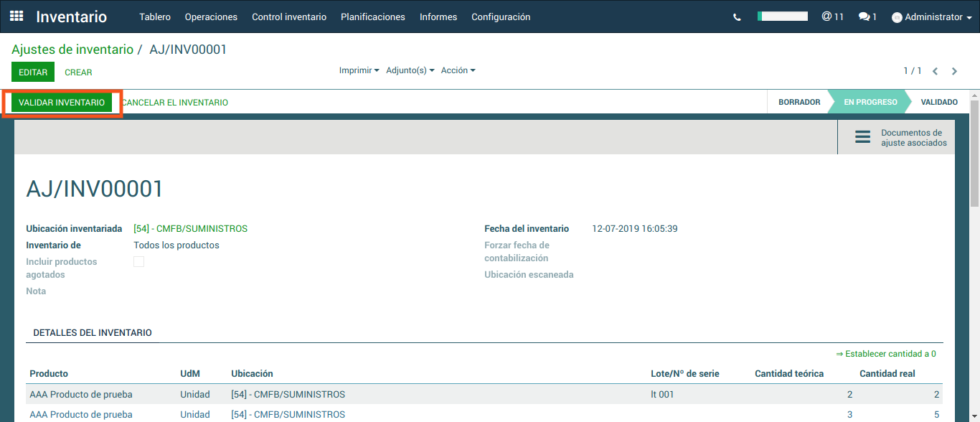Expand the Adjunto(s) dropdown
Viewport: 980px width, 422px height.
pos(410,70)
